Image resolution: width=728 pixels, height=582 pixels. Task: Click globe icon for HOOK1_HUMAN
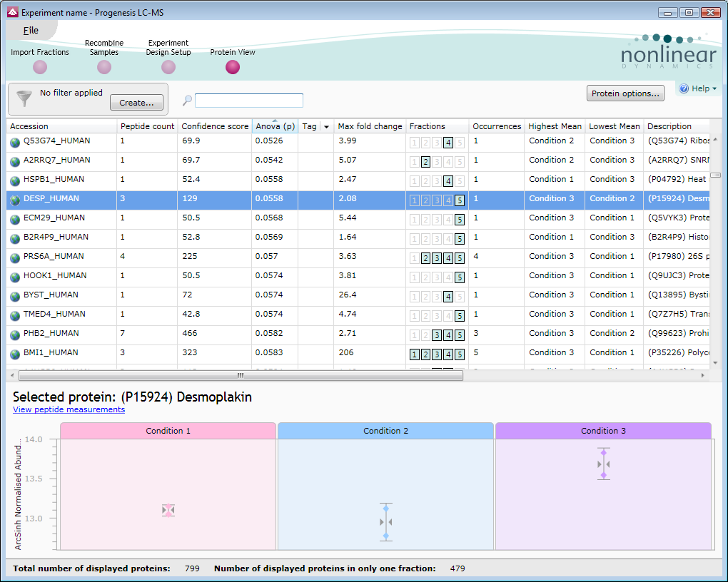pos(15,277)
